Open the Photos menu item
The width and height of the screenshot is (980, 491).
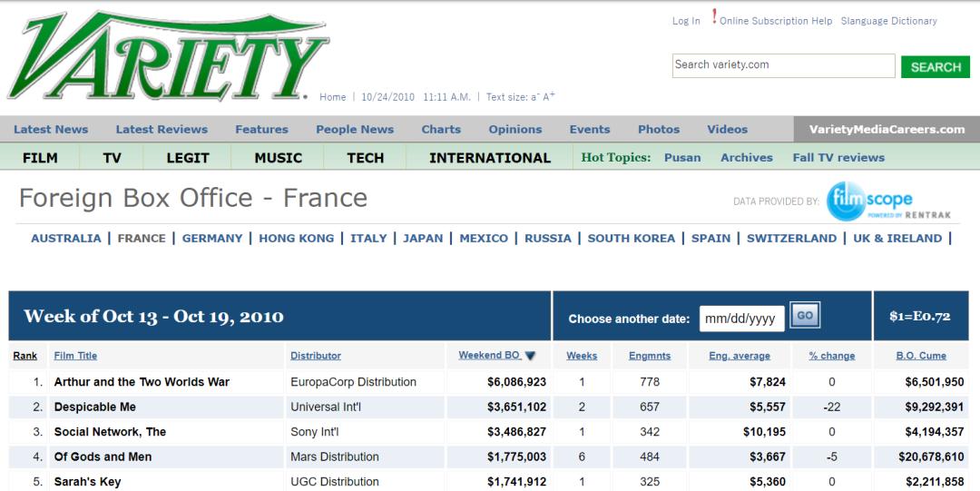tap(659, 130)
